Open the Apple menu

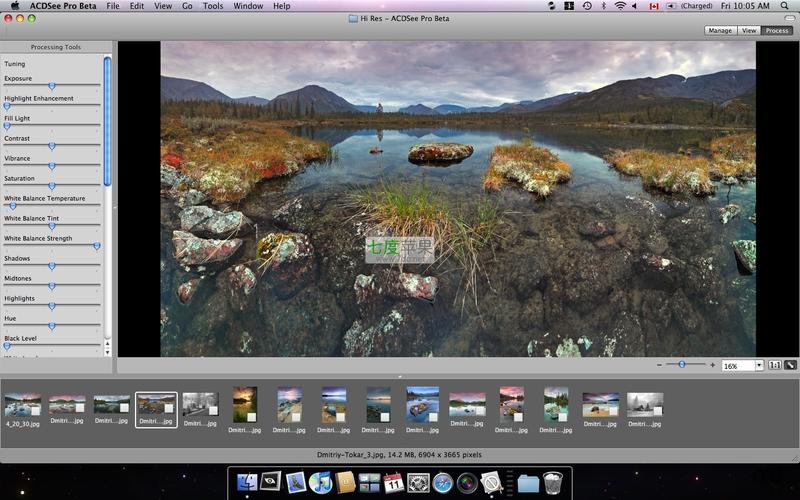[15, 6]
